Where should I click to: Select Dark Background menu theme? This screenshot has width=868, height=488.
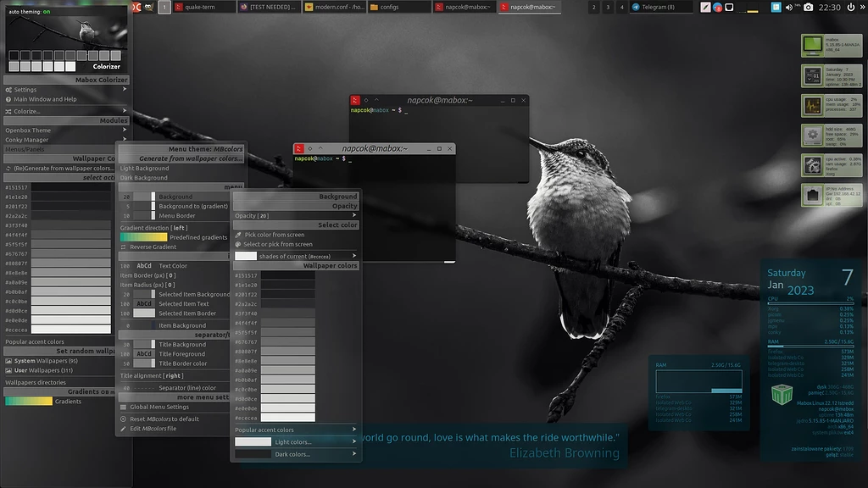(x=144, y=179)
